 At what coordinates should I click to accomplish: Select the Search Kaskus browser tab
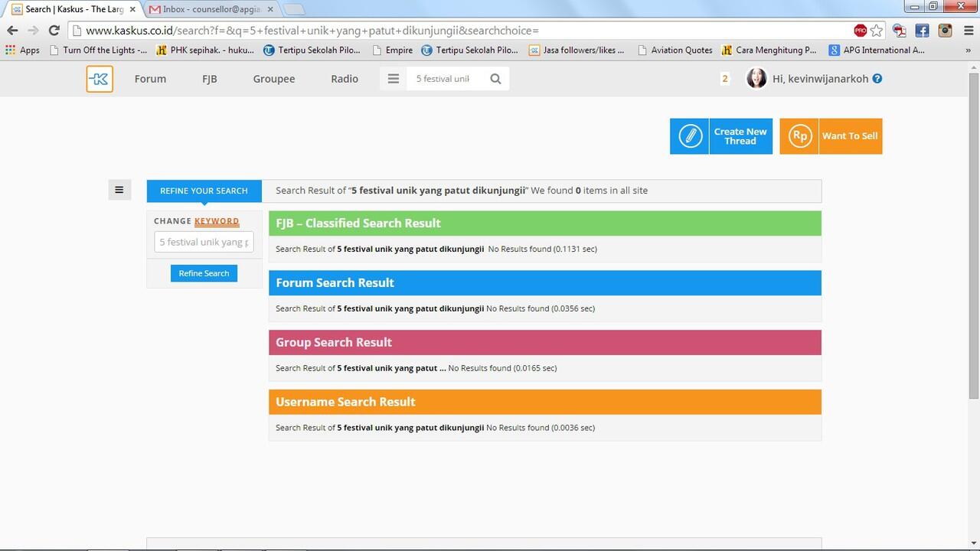point(74,9)
